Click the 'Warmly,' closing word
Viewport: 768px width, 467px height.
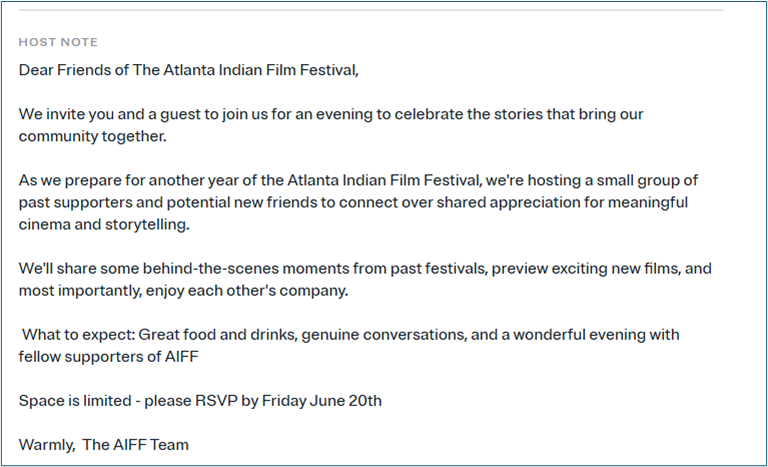click(47, 445)
